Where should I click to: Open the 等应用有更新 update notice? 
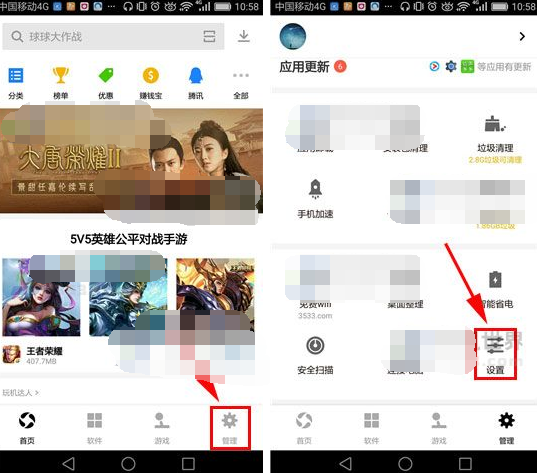[x=504, y=67]
